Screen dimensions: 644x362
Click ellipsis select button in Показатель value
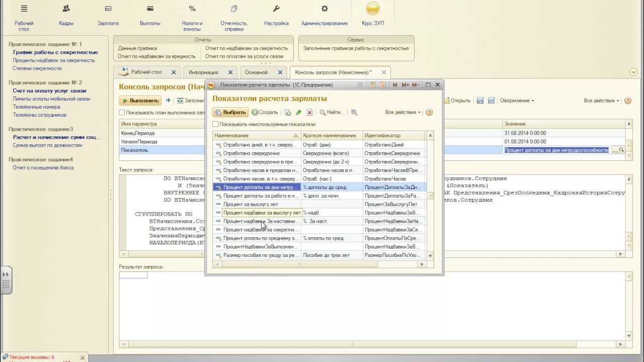click(x=614, y=150)
